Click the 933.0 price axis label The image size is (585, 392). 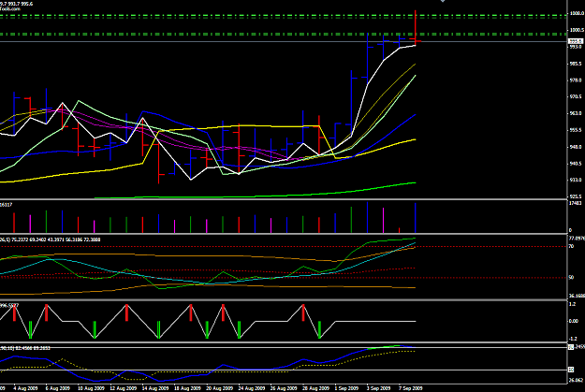(x=578, y=181)
